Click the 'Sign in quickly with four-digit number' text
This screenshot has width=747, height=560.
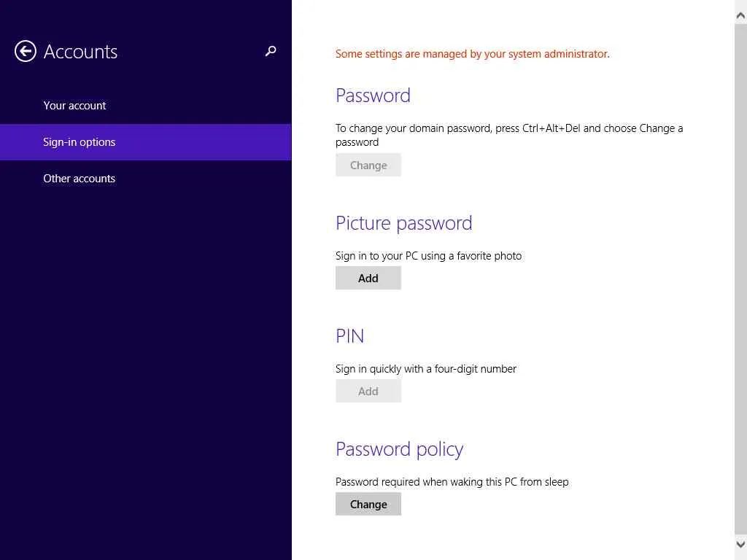(426, 369)
